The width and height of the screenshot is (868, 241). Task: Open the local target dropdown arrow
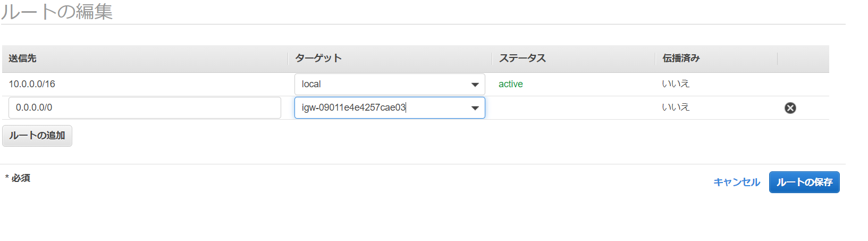[475, 85]
